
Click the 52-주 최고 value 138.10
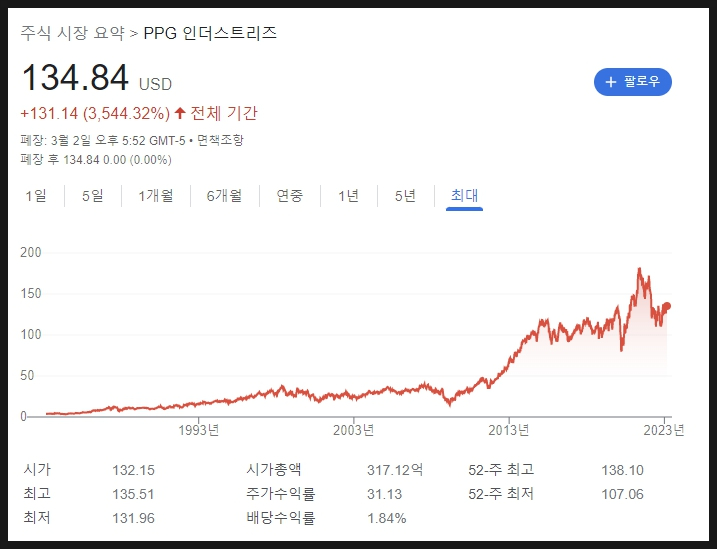pos(622,470)
